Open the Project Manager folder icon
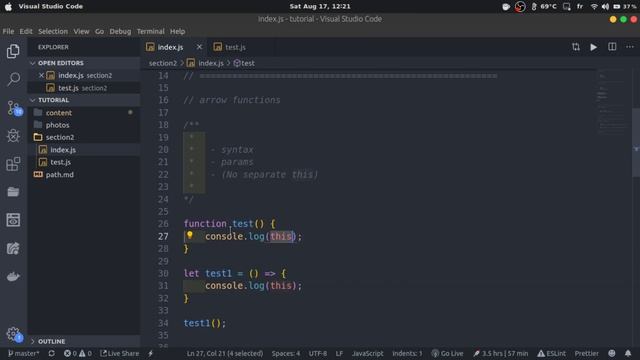This screenshot has width=640, height=360. coord(13,192)
